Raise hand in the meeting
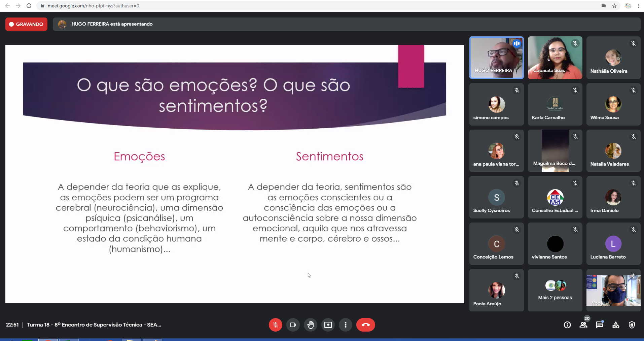Screen dimensions: 644x341 point(311,325)
